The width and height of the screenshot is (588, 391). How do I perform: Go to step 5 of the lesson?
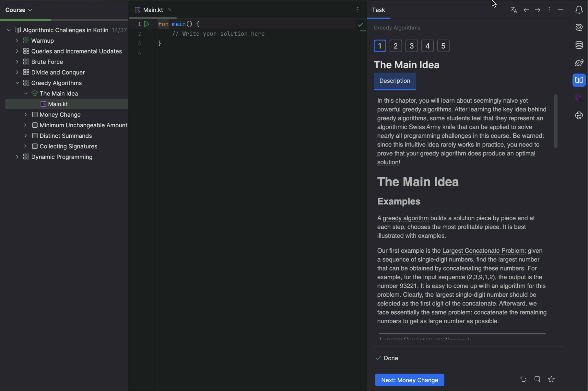(x=443, y=46)
